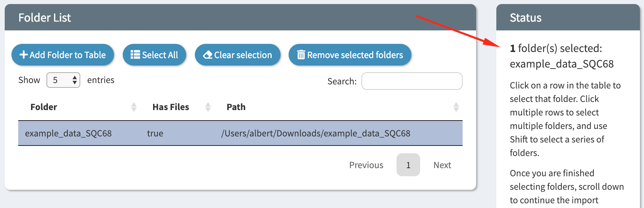644x208 pixels.
Task: Click the list icon on Select All
Action: pos(135,55)
